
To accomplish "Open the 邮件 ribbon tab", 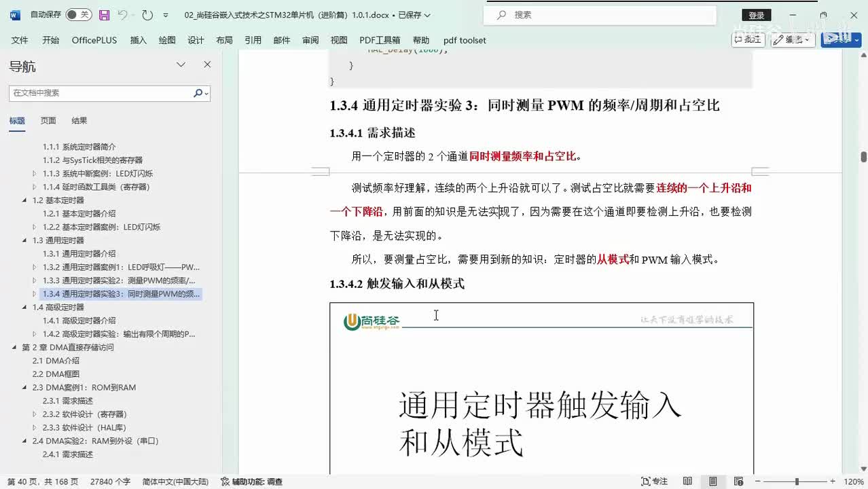I will coord(282,40).
